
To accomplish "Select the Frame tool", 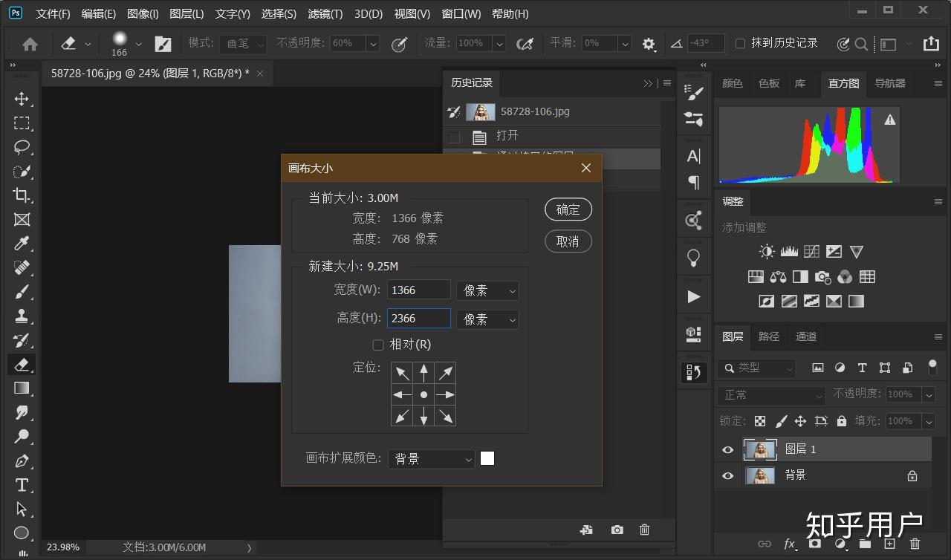I will 22,220.
